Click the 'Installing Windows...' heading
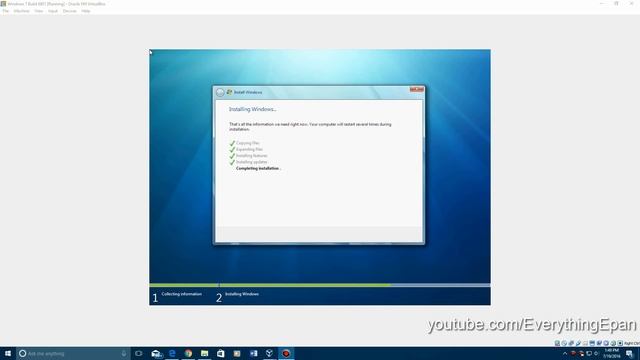The image size is (640, 360). pos(253,109)
